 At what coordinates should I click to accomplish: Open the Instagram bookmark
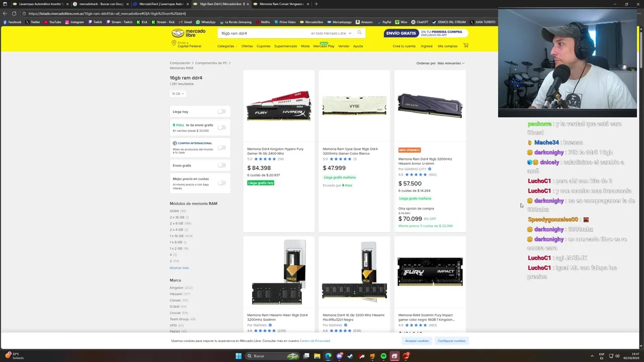(x=74, y=22)
